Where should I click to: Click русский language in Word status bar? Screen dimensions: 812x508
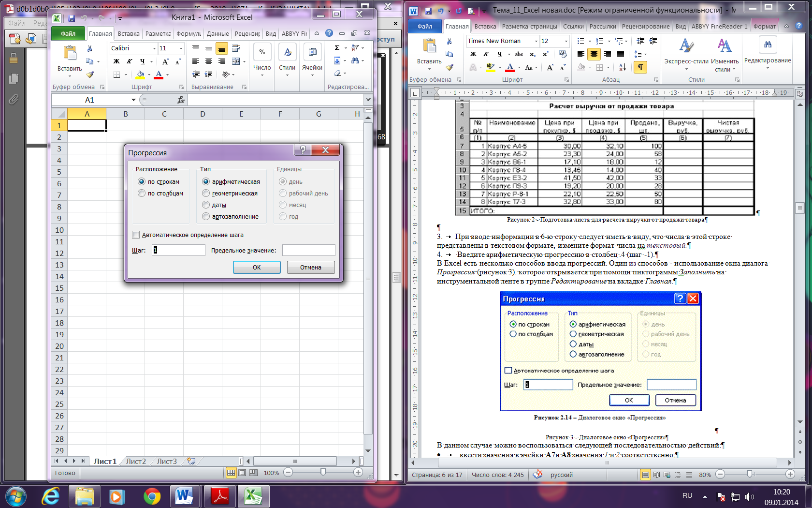pos(562,475)
